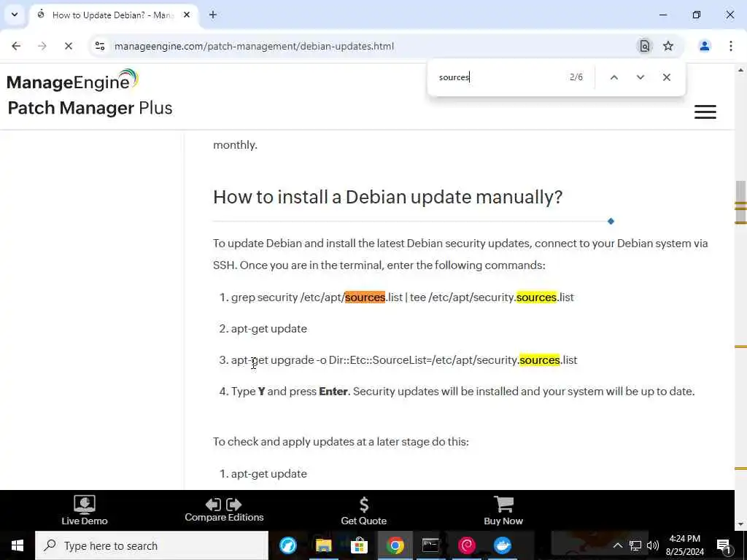Select the How to Update Debian tab
The image size is (747, 560).
coord(113,15)
